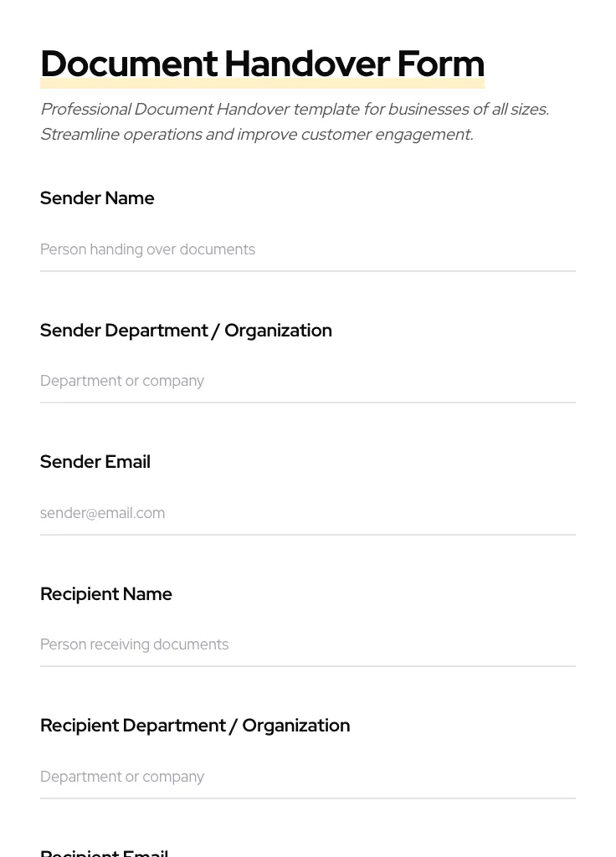Click the 'Recipient Department / Organization' label
This screenshot has height=857, width=616.
click(195, 726)
